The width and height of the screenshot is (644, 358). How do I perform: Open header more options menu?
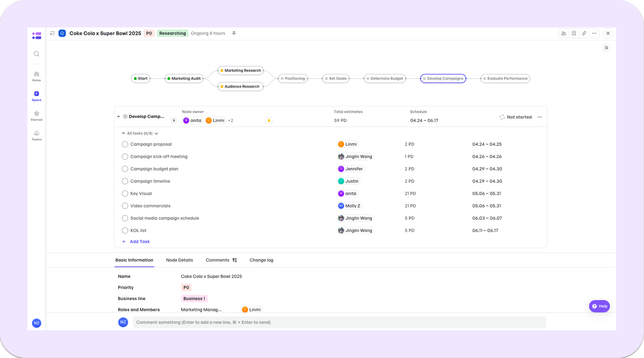point(594,33)
